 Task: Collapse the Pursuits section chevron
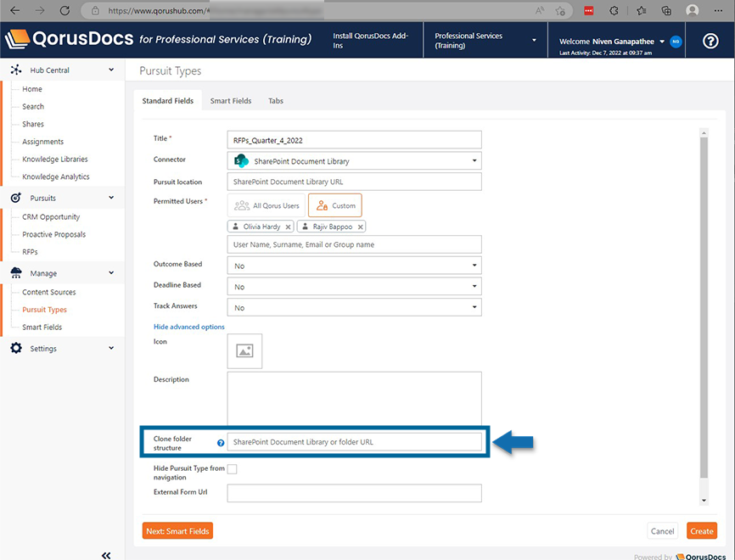[x=111, y=198]
